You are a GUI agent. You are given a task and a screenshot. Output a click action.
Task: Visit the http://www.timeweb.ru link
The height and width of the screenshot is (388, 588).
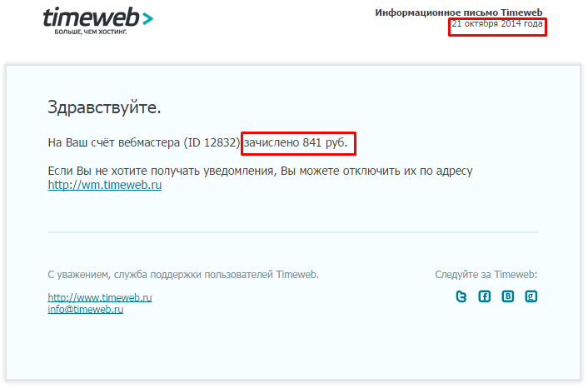(x=100, y=297)
